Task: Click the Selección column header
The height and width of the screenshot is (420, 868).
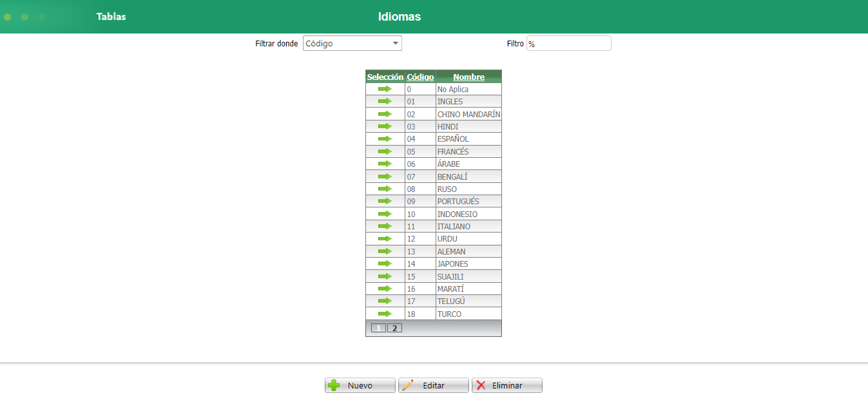Action: (x=385, y=77)
